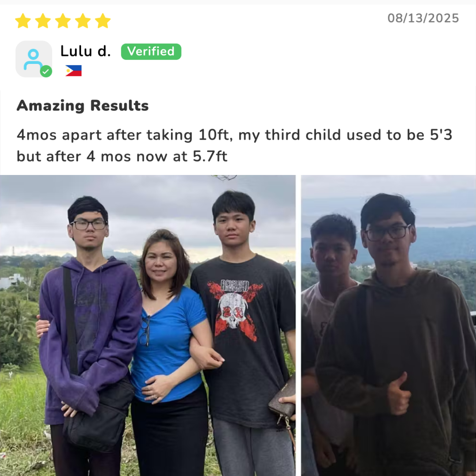
Task: Click the third yellow rating star
Action: (x=63, y=21)
